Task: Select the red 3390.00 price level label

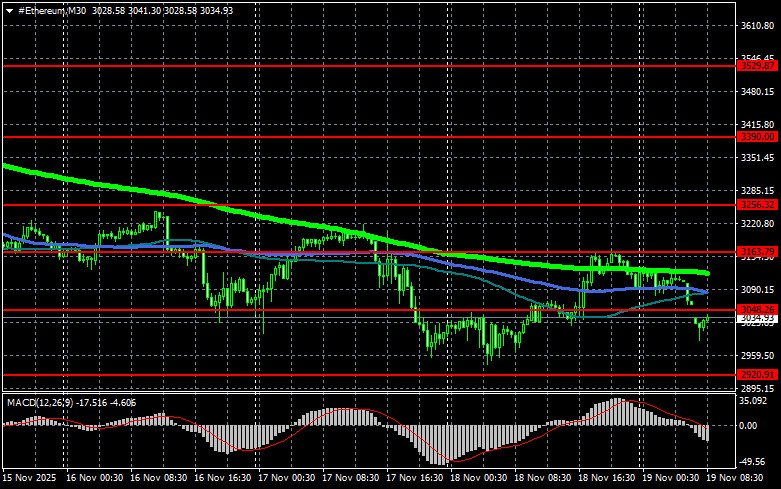Action: tap(757, 136)
